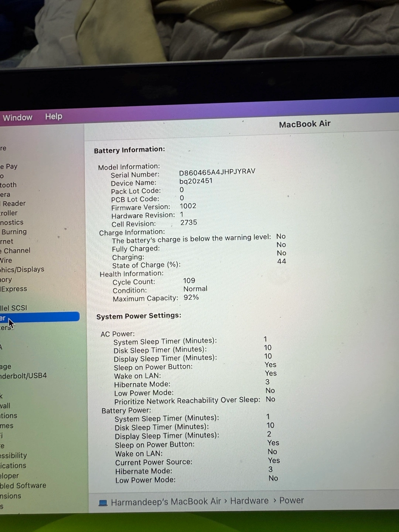Select the Disc Burning sidebar item
This screenshot has height=532, width=399.
click(13, 232)
